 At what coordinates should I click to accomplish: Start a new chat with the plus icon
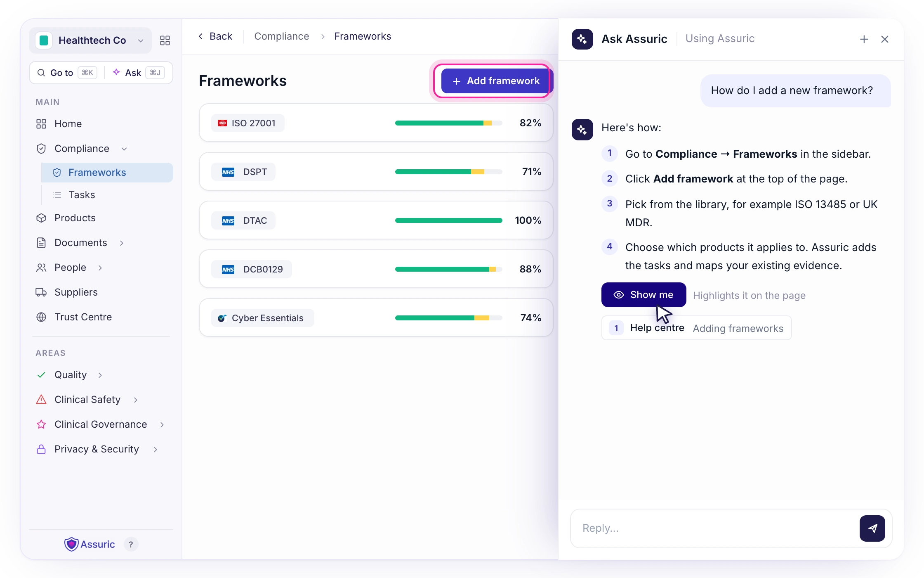point(864,39)
